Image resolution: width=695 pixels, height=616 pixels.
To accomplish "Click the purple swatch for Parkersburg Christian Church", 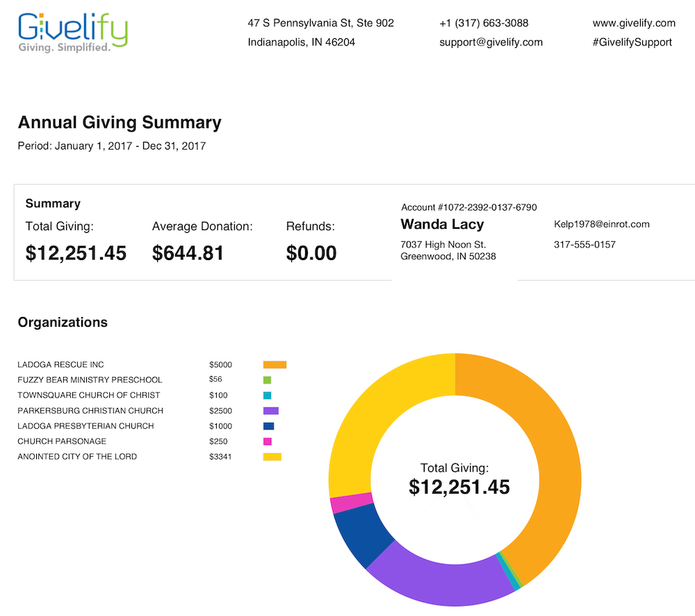I will [270, 411].
